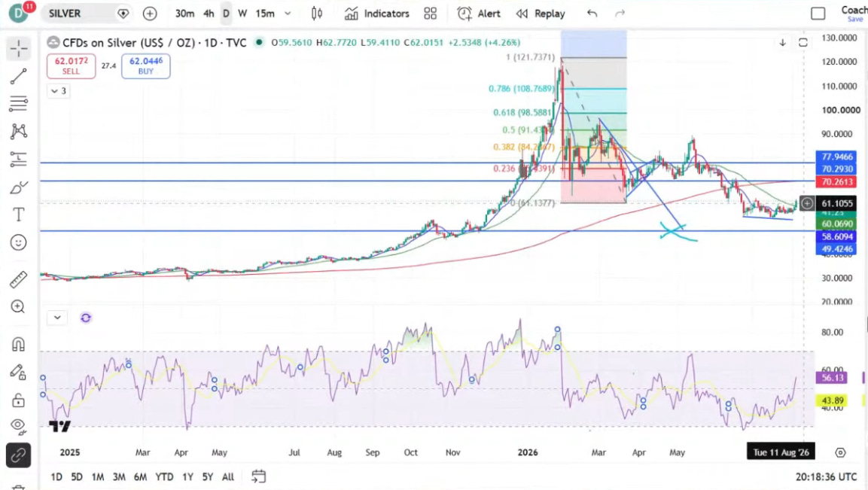Screen dimensions: 868x490
Task: Set range to 5D
Action: coord(76,476)
